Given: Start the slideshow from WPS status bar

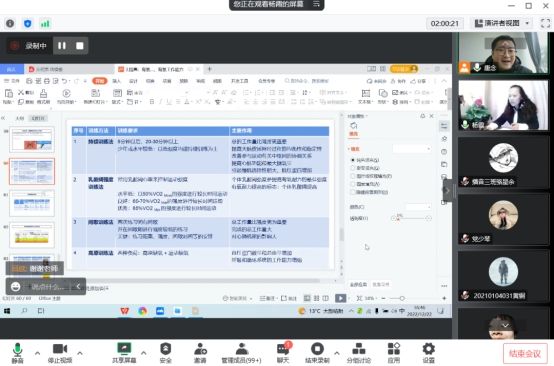Looking at the screenshot, I should coord(341,298).
